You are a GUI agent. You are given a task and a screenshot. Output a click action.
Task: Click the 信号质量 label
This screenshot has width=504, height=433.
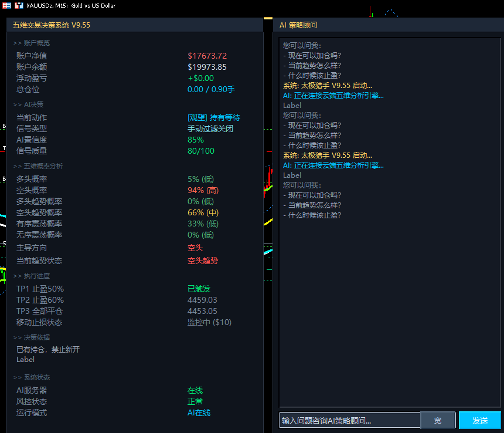[32, 151]
